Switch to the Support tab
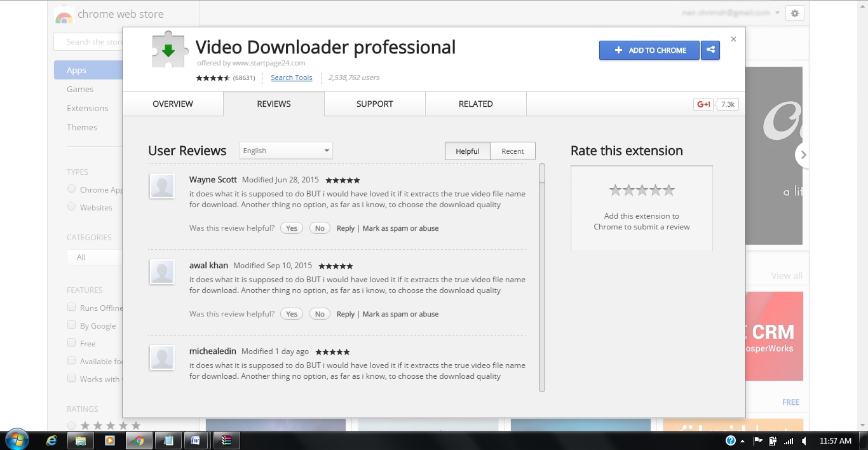 (x=375, y=104)
